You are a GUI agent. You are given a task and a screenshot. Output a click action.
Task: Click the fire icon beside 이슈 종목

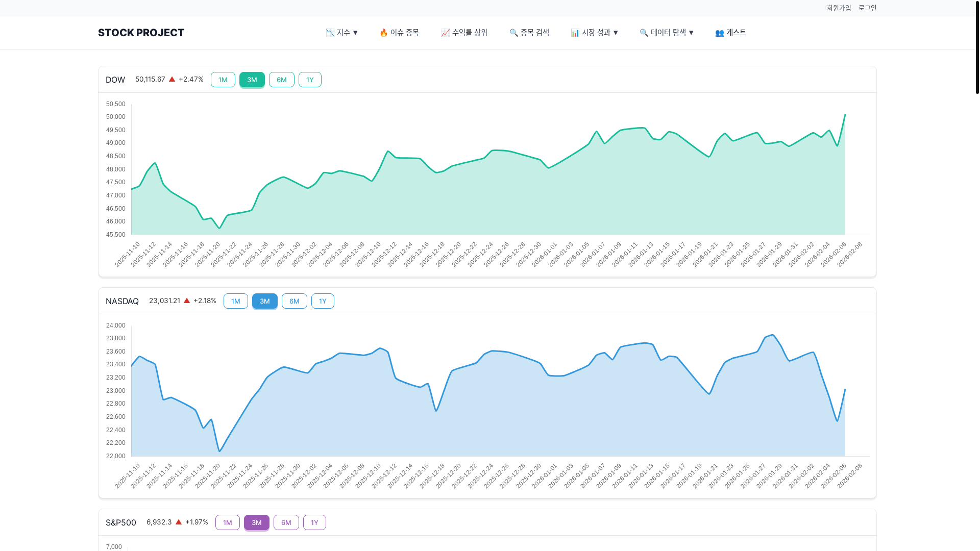384,33
